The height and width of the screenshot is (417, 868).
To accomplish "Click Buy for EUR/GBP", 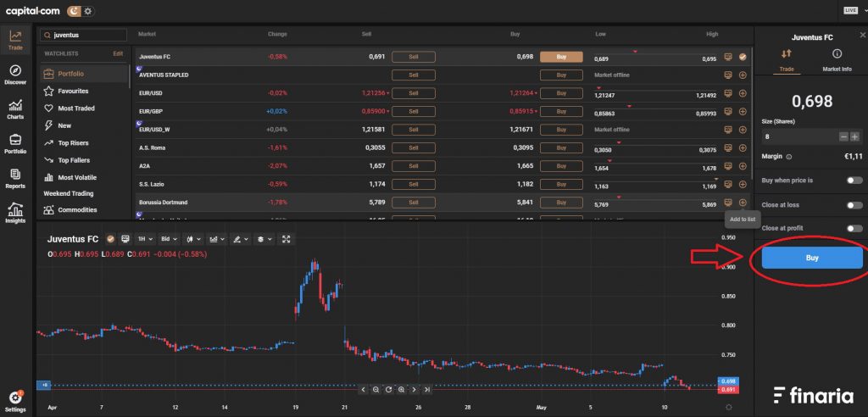I will [561, 111].
